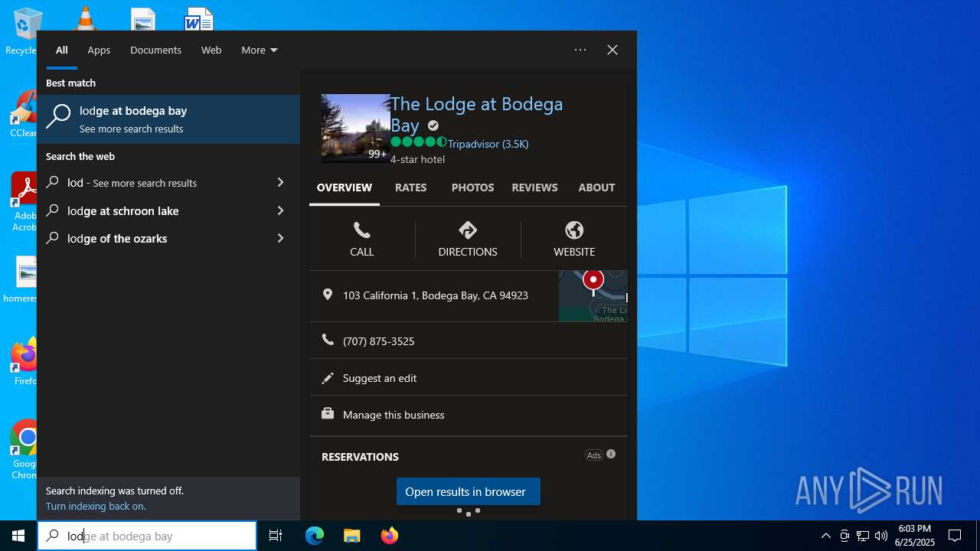Expand the 'lod' suggestion arrow
Viewport: 980px width, 551px height.
(280, 182)
